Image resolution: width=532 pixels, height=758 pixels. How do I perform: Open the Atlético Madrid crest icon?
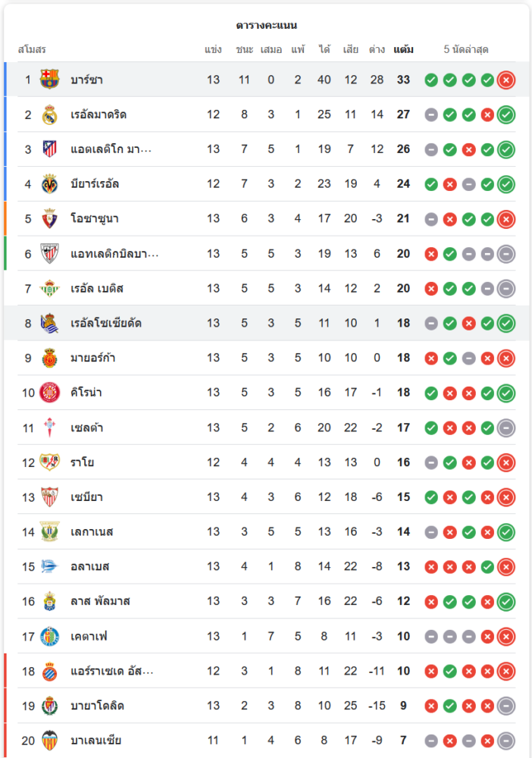click(x=50, y=149)
